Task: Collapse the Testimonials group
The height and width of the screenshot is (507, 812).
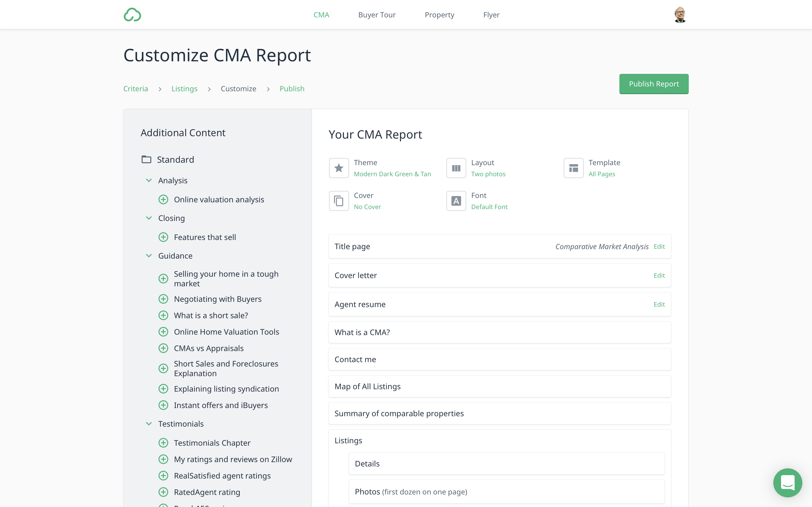Action: pos(149,424)
